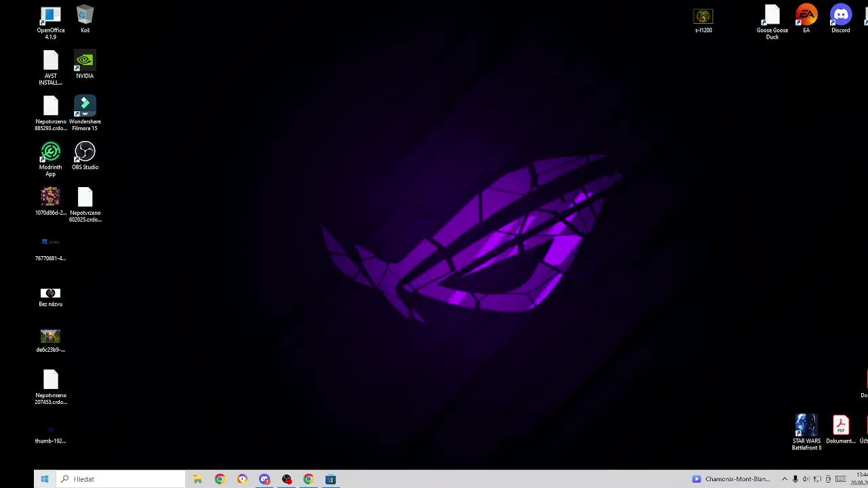Open the Chrome icon beside File Explorer
This screenshot has width=868, height=488.
[x=220, y=479]
